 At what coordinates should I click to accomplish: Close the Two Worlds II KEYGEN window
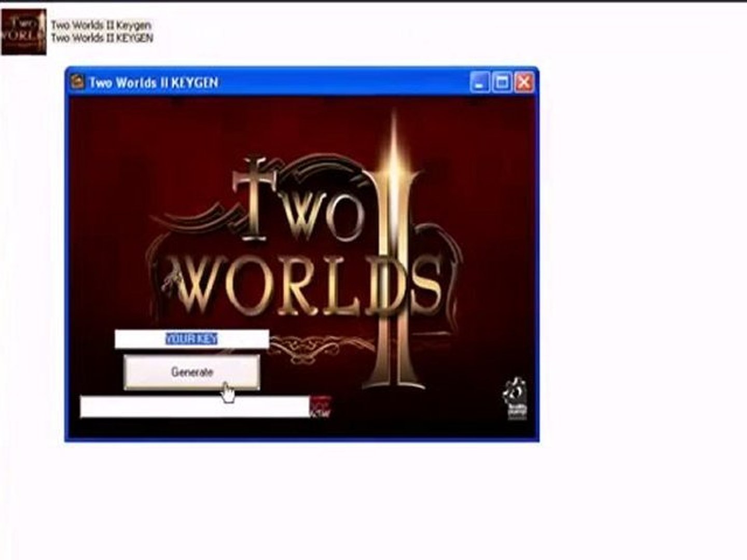tap(524, 82)
